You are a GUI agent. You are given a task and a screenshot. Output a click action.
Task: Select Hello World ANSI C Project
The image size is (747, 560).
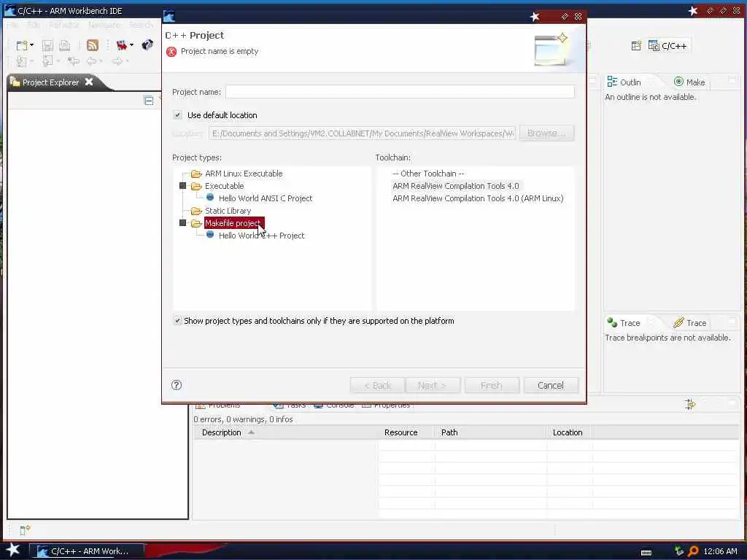click(266, 198)
